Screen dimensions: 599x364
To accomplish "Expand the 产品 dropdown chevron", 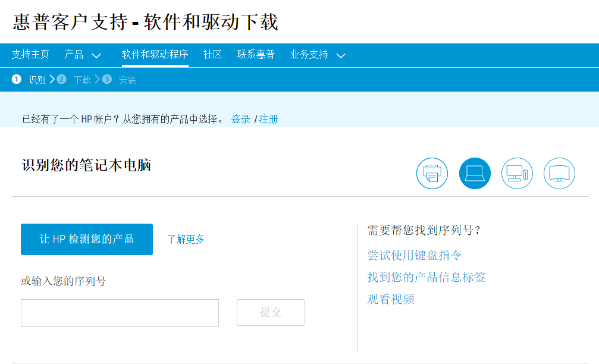I will tap(96, 56).
